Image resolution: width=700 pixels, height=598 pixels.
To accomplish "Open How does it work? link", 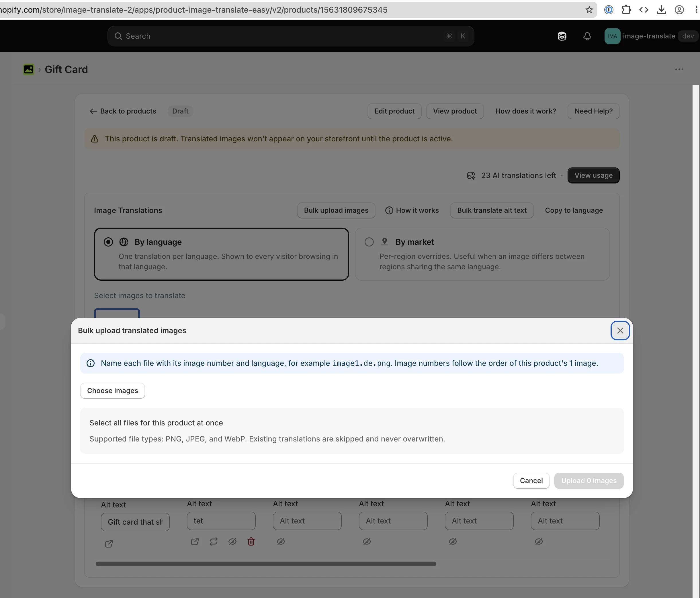I will coord(525,111).
